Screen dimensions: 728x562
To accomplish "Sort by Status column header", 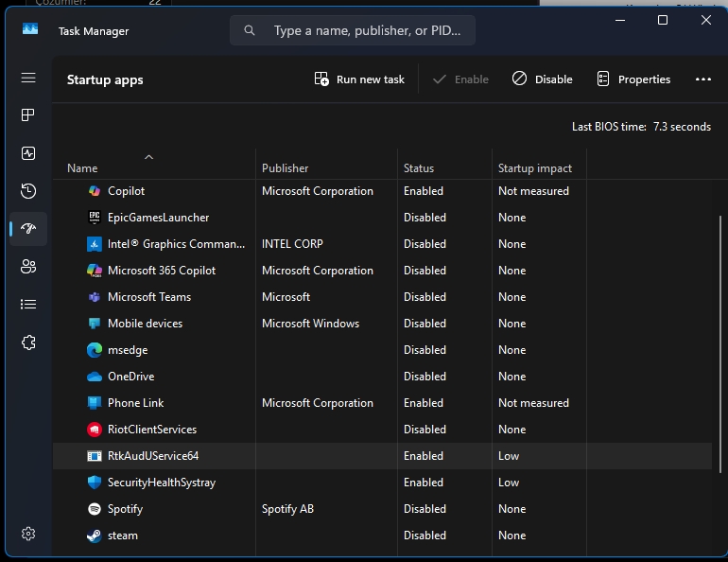I will (419, 168).
